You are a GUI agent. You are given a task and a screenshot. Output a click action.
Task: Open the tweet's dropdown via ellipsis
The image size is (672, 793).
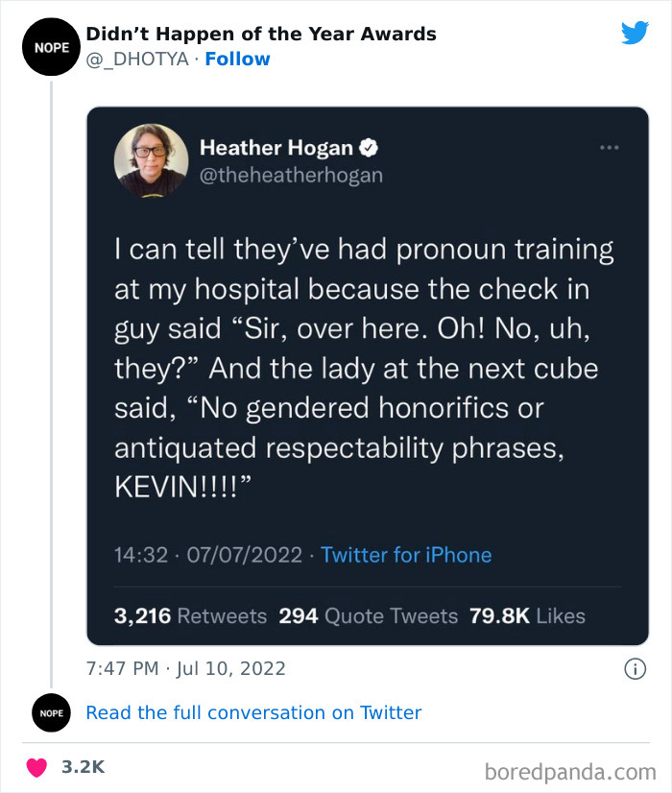point(609,147)
